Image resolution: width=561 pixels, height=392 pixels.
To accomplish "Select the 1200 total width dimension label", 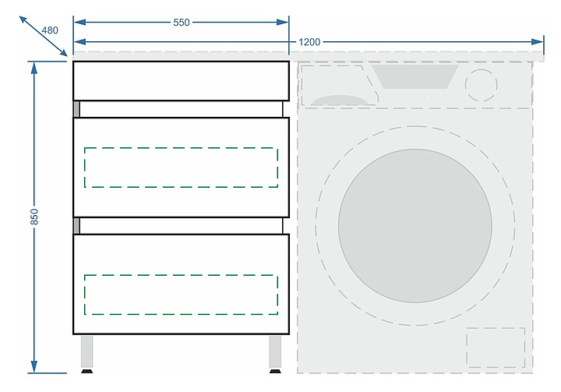I will 309,41.
